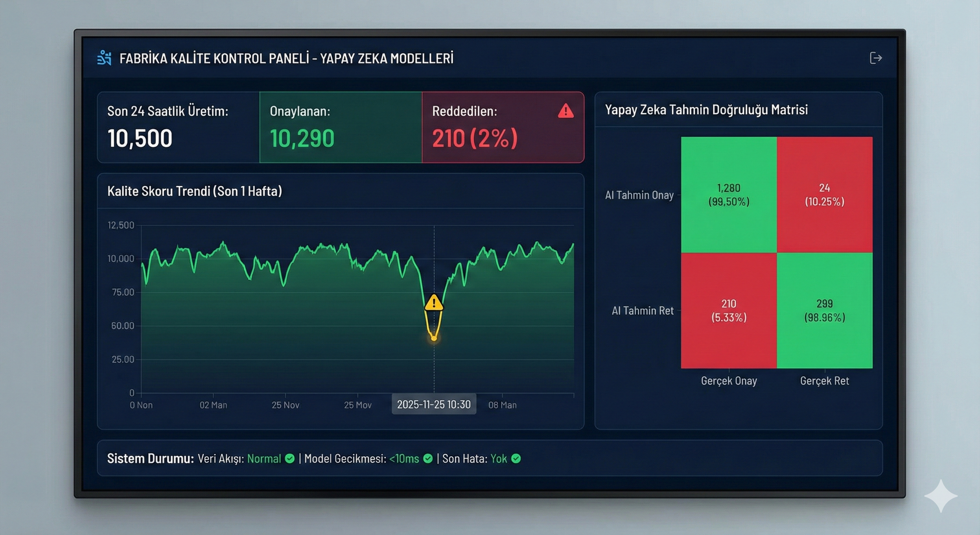
Task: Click matrix cell showing 1,280 (99,50%)
Action: click(728, 195)
